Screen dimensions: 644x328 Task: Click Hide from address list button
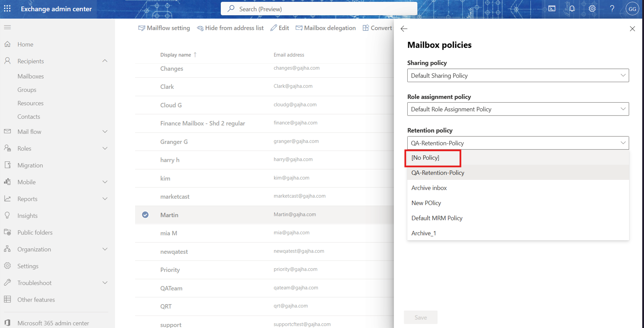(230, 28)
